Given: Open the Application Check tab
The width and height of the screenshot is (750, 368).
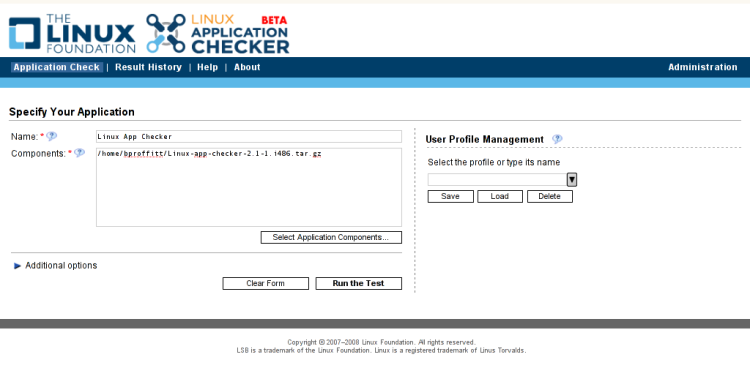Looking at the screenshot, I should tap(56, 67).
